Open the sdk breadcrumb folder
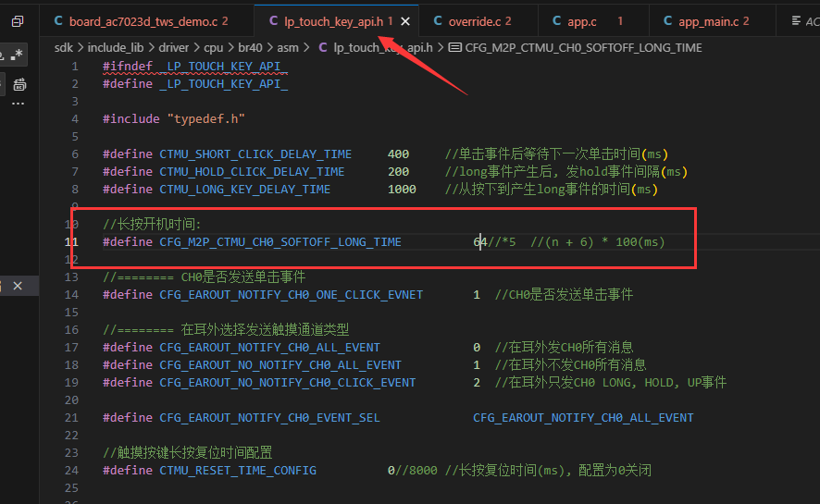The height and width of the screenshot is (504, 820). 64,47
